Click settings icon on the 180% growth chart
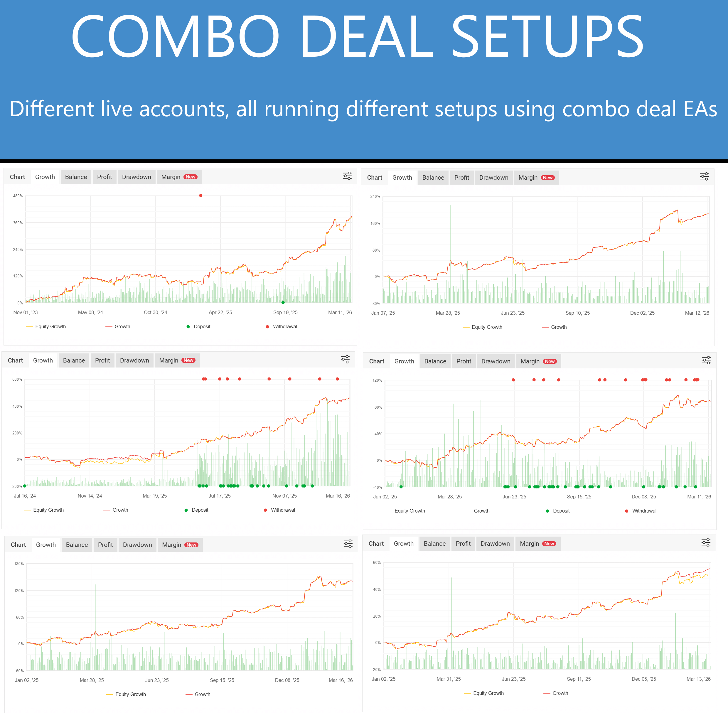Viewport: 728px width, 713px height. pos(348,544)
